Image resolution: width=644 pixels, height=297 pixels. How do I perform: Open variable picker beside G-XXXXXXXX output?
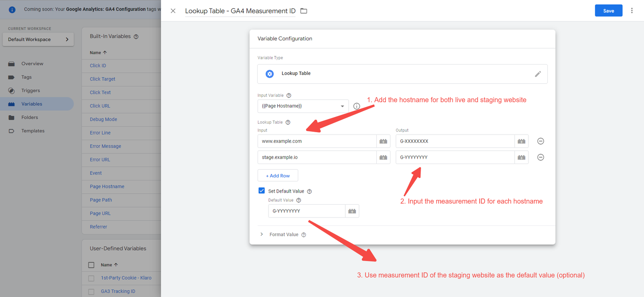coord(521,141)
